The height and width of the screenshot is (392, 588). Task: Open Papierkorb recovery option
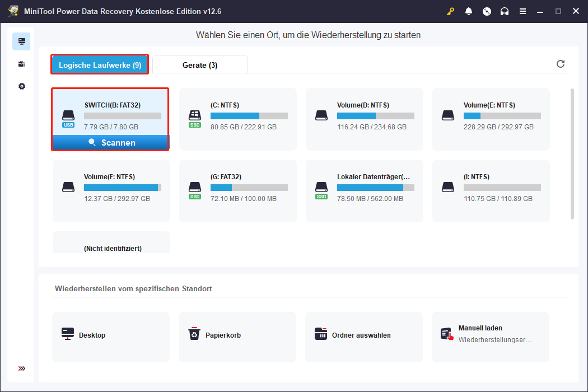(x=237, y=335)
